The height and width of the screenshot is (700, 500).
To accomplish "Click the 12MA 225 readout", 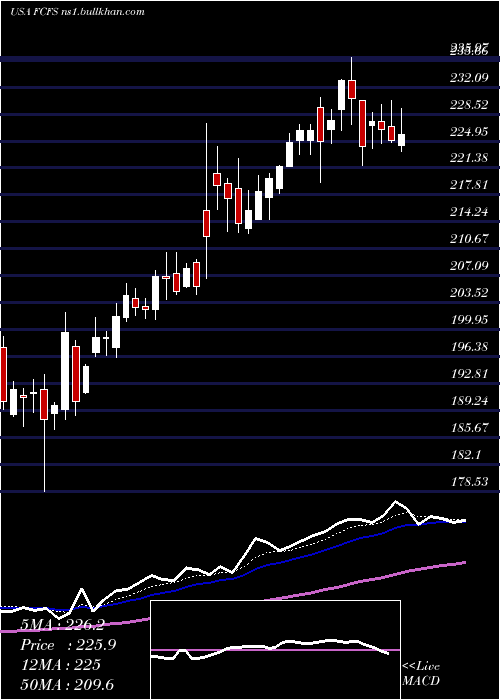I will pyautogui.click(x=60, y=665).
